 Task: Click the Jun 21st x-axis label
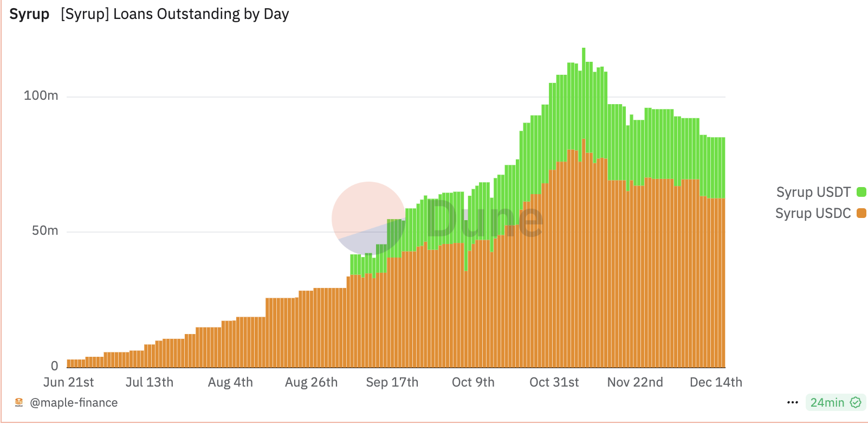pyautogui.click(x=68, y=382)
